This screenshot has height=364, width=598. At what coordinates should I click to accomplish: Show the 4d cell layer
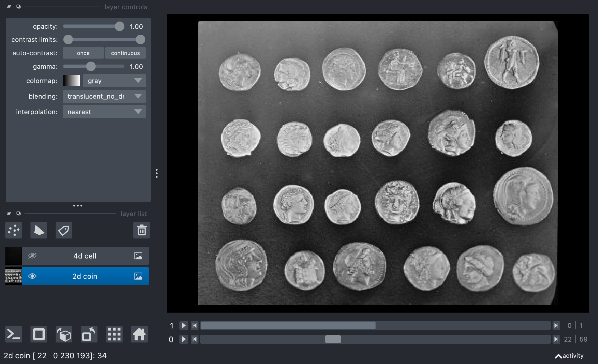32,256
